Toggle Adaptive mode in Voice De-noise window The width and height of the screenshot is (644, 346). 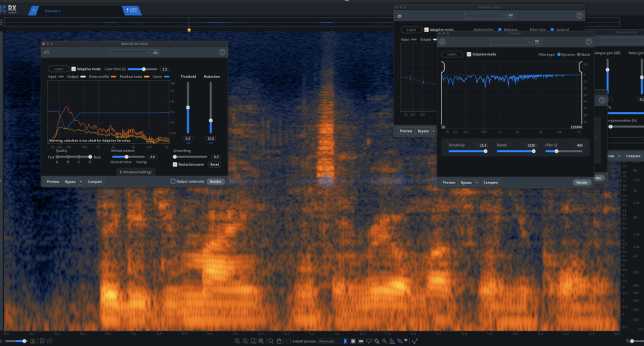click(426, 29)
